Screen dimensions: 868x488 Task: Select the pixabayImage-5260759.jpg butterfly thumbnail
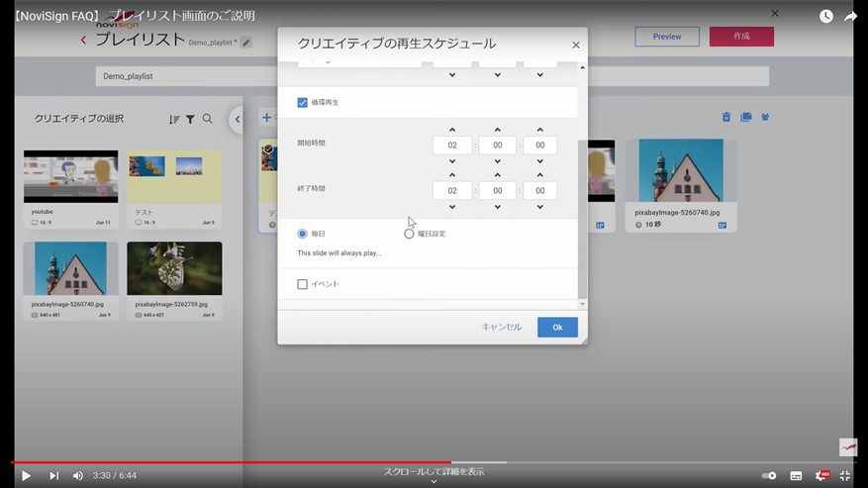pos(174,268)
